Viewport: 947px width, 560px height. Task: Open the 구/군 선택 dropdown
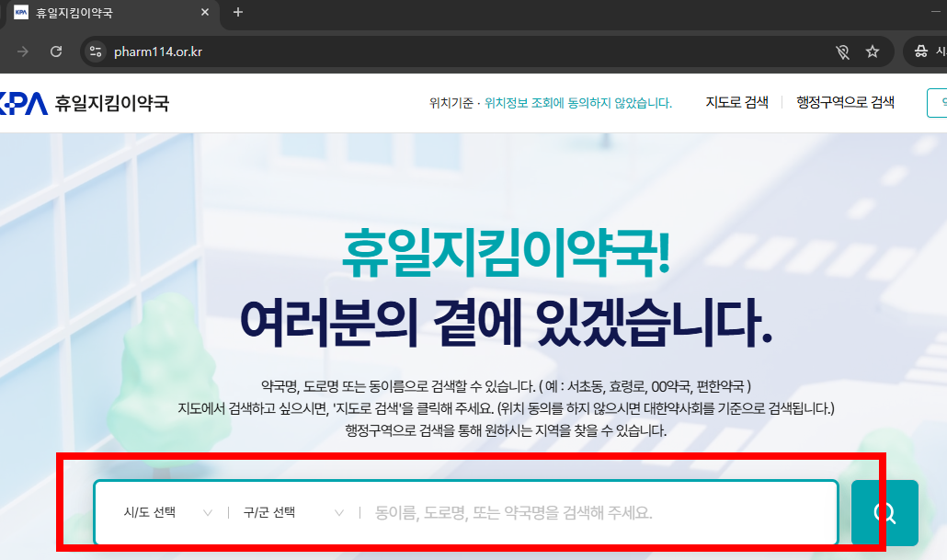click(x=285, y=512)
